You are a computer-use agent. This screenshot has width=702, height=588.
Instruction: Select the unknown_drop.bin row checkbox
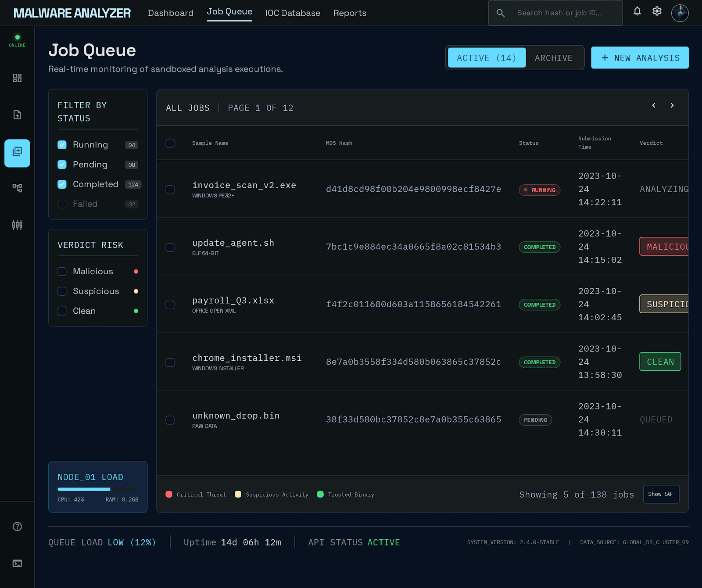(x=170, y=420)
